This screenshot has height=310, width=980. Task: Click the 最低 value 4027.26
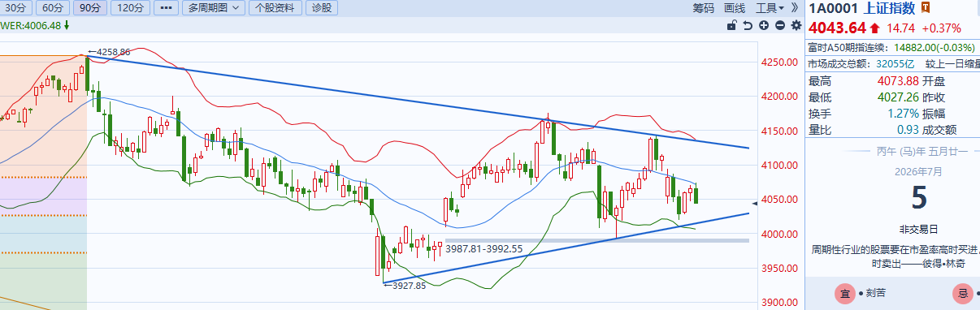tap(898, 97)
